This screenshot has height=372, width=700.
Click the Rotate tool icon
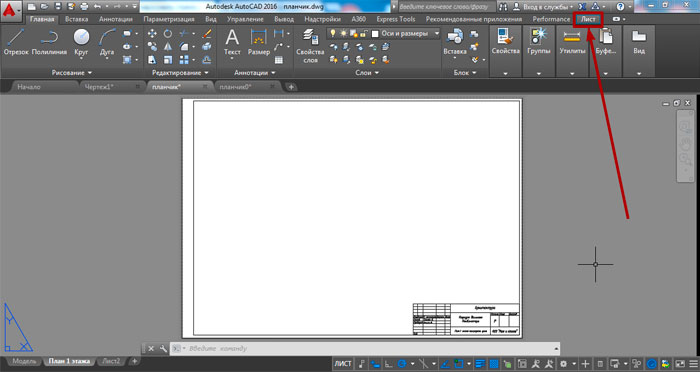167,33
